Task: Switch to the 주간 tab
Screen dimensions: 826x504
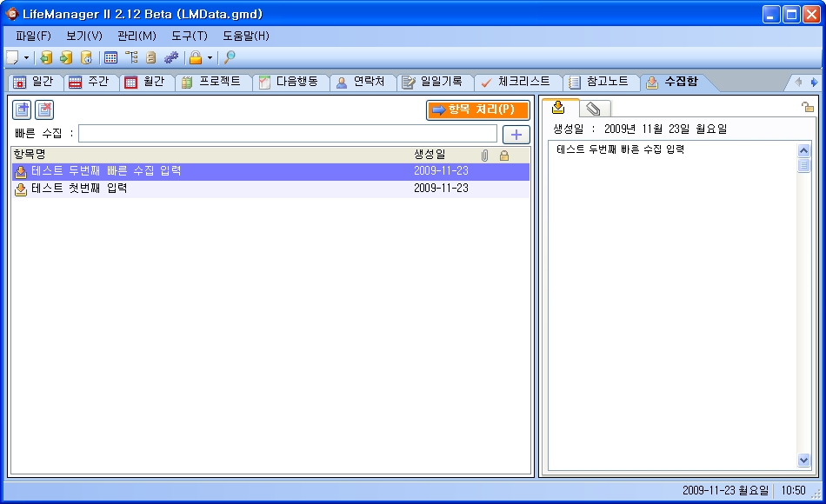Action: click(90, 82)
